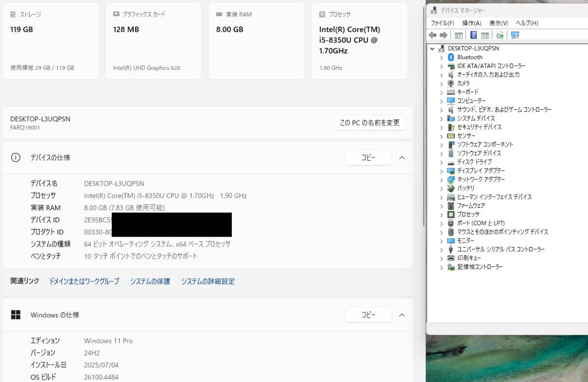588x382 pixels.
Task: Click コピー button in デバイスの仕様
Action: click(x=368, y=158)
